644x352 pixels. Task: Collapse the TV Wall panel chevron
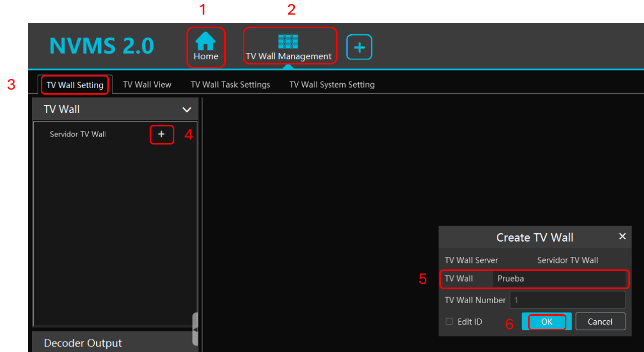point(186,110)
